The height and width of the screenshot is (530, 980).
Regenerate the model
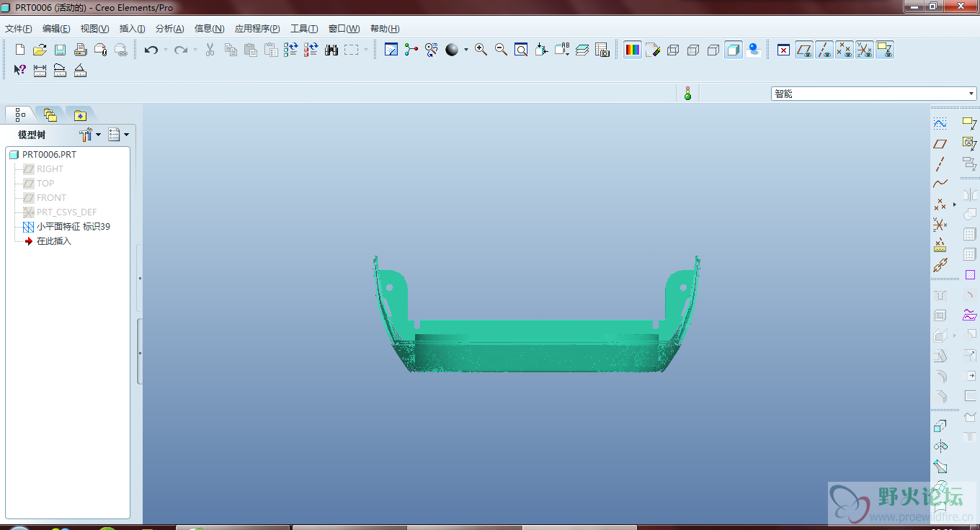pyautogui.click(x=291, y=50)
